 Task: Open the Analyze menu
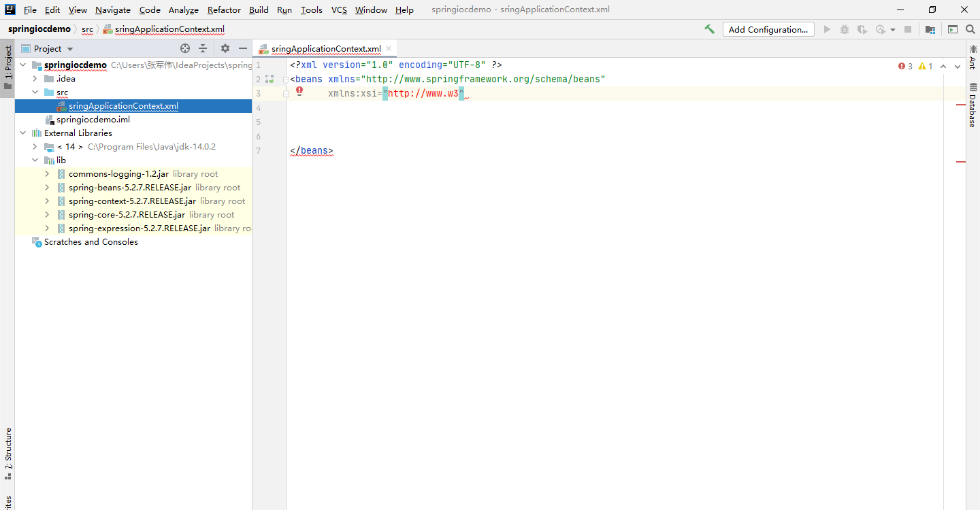tap(184, 10)
